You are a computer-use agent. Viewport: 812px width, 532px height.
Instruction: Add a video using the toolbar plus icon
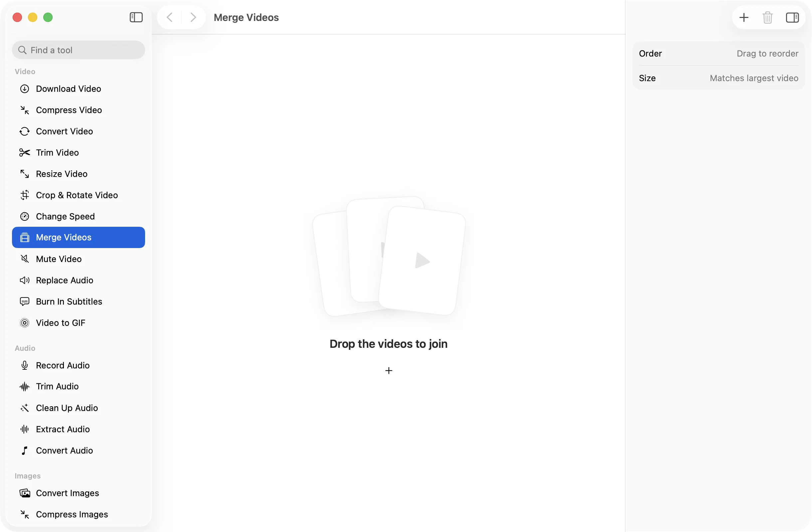[x=744, y=17]
